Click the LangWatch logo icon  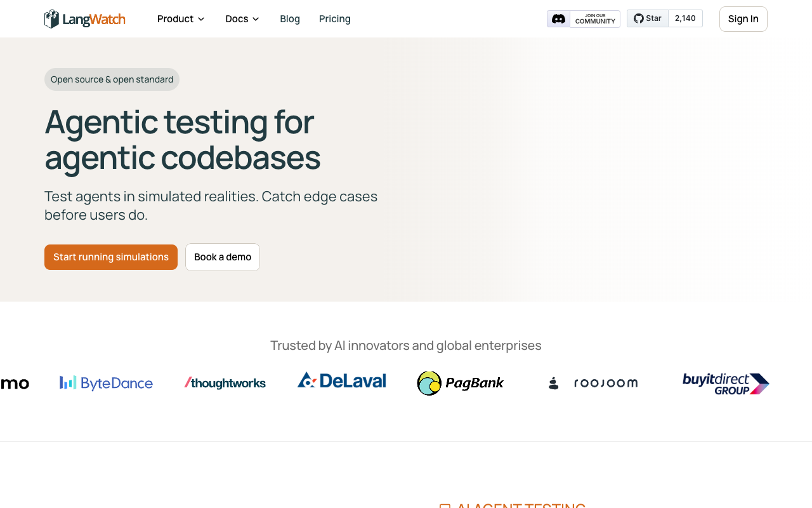pyautogui.click(x=51, y=19)
